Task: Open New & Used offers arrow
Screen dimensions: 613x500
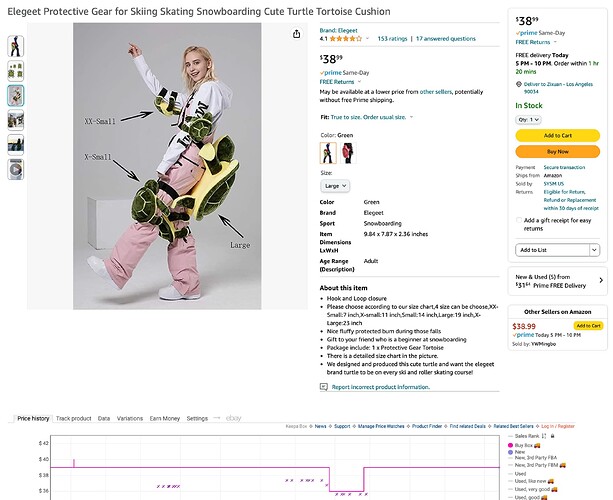Action: [x=601, y=280]
